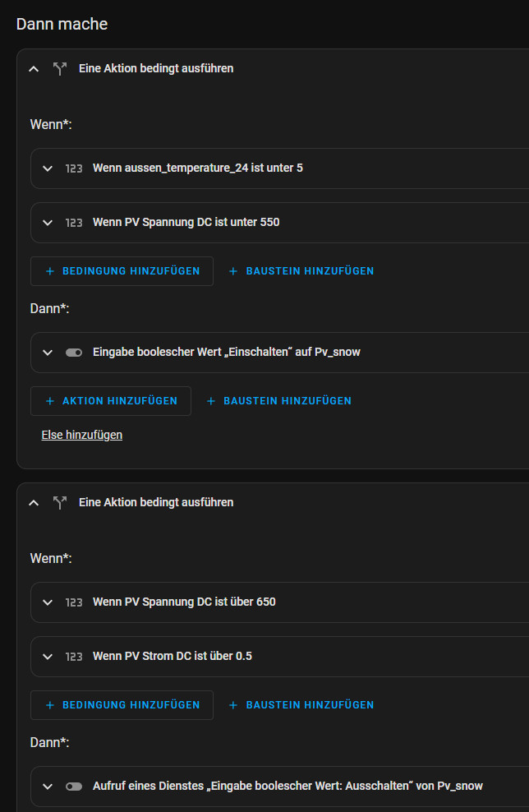Click the 'Else hinzufügen' link

[82, 435]
